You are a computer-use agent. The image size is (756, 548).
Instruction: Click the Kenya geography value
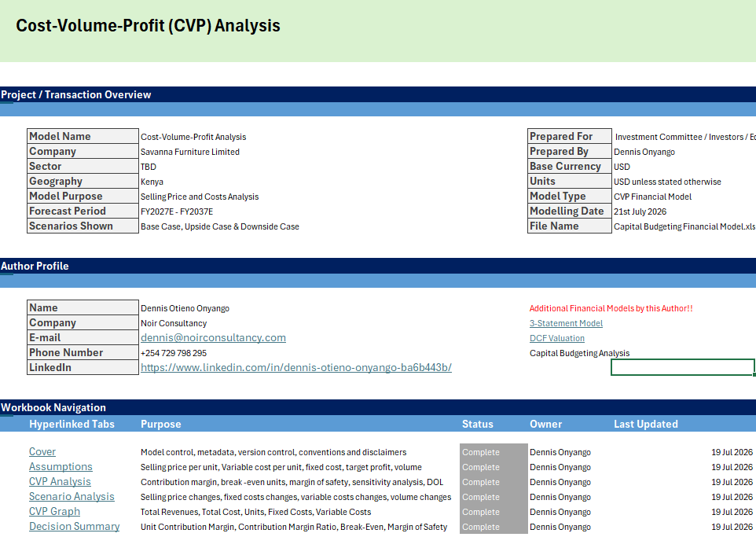click(152, 182)
